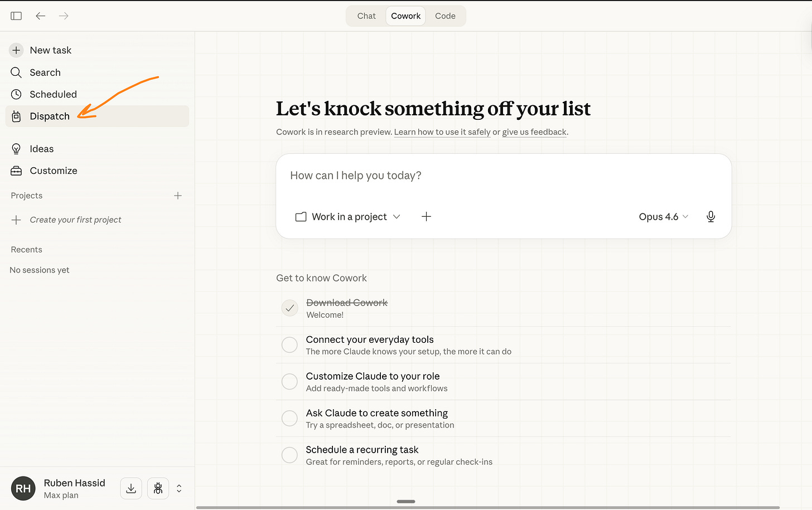812x510 pixels.
Task: Click 'Add ready-made tools and workflows' description
Action: tap(376, 388)
